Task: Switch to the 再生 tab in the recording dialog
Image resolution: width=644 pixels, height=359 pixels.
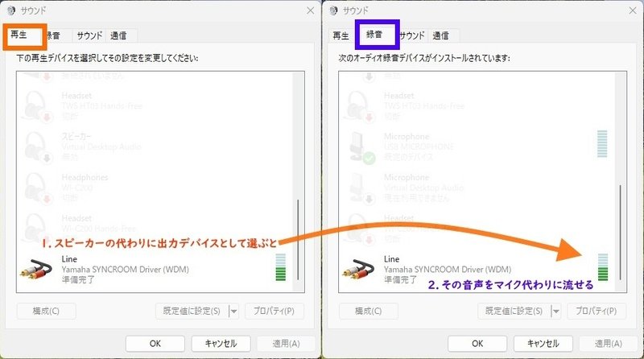Action: tap(341, 35)
